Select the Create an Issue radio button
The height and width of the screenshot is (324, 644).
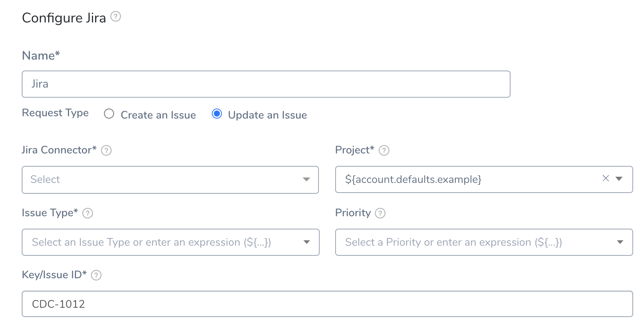point(109,114)
